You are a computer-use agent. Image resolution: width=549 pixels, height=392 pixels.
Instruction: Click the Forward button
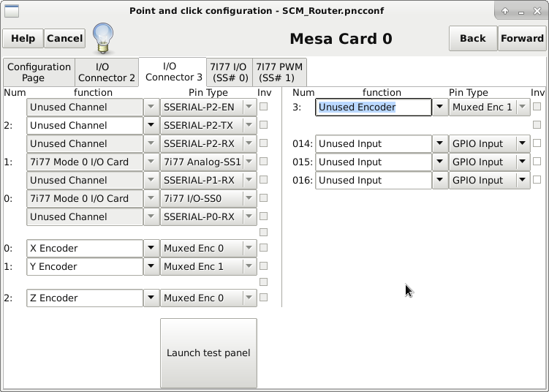point(521,39)
